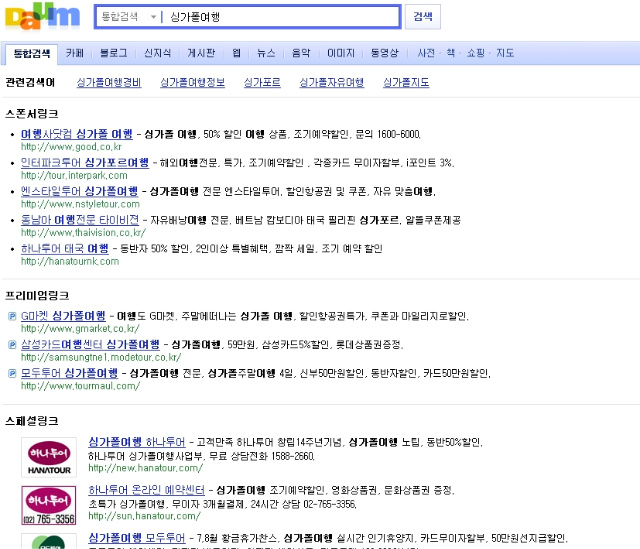The height and width of the screenshot is (549, 640).
Task: Open 인터파크투어 싱가포르여행 link
Action: [85, 162]
